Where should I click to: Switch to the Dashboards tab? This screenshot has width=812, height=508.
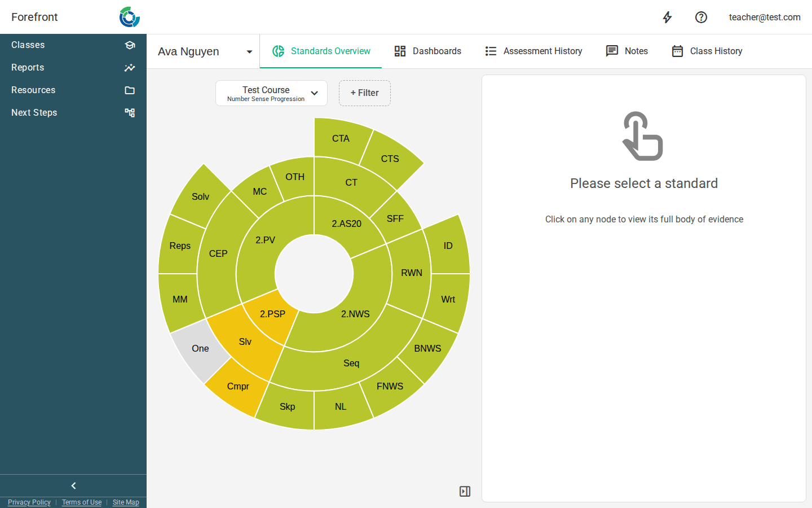(427, 51)
